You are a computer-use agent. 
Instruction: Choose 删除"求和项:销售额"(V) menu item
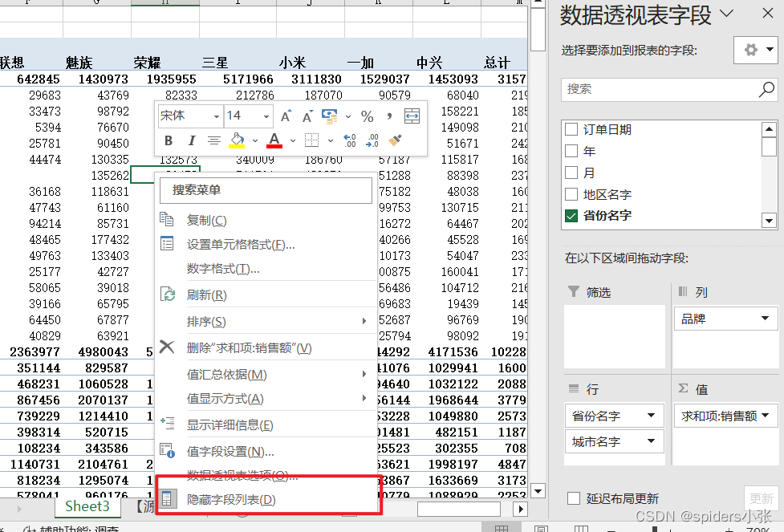pos(266,348)
